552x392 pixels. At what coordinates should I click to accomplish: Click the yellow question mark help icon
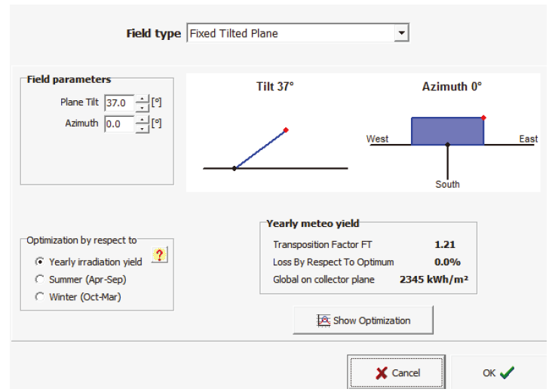(x=159, y=255)
